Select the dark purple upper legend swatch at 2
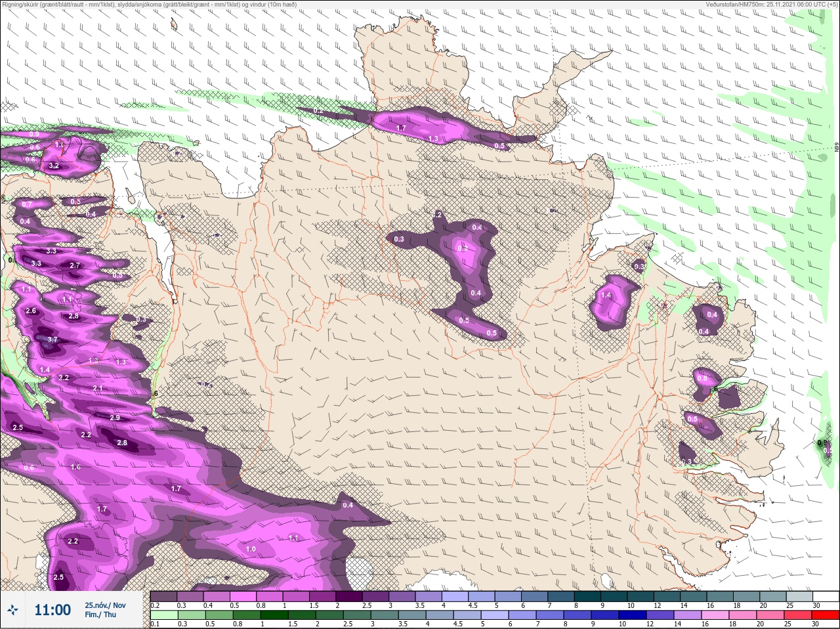Viewport: 840px width, 629px height. [350, 596]
